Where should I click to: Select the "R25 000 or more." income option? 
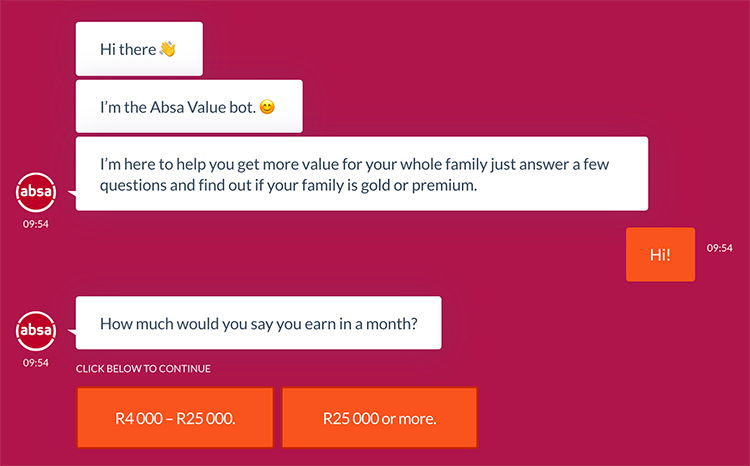coord(379,418)
